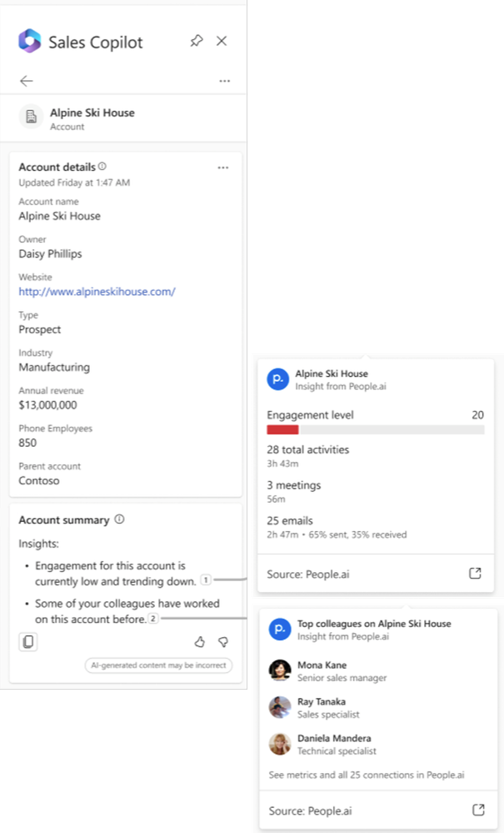Close the Sales Copilot pane
Screen dimensions: 504x833
222,41
